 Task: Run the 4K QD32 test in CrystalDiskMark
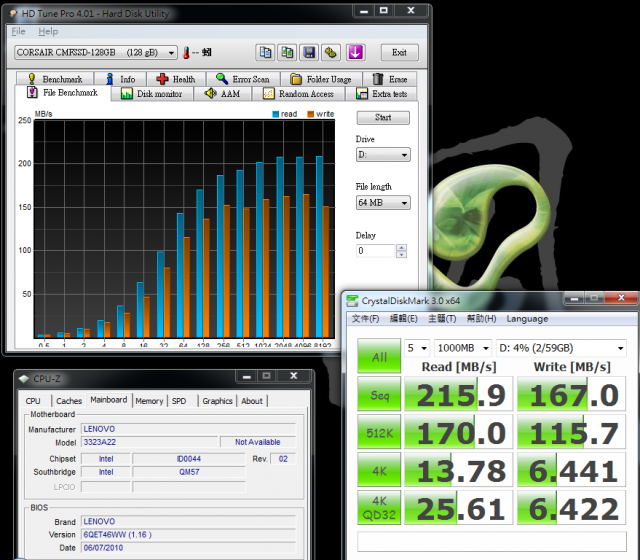[379, 508]
